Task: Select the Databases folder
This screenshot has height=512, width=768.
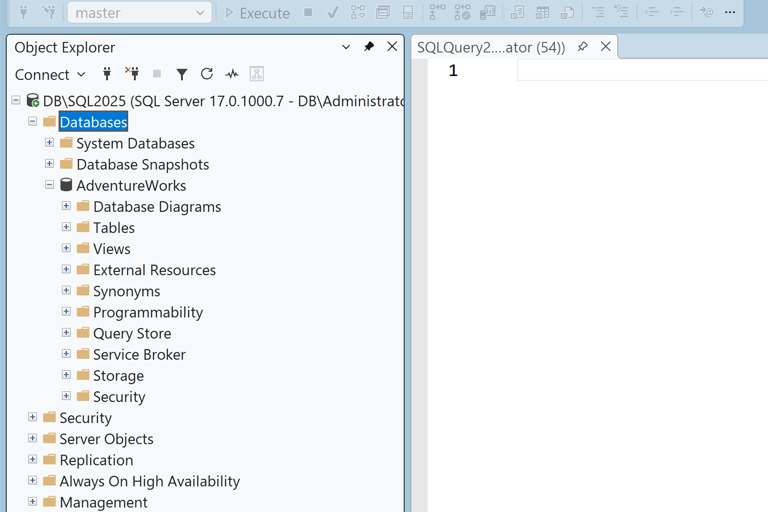Action: (x=94, y=122)
